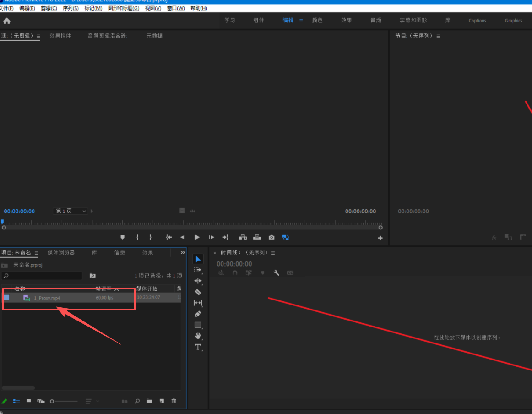Switch project panel to list view

pyautogui.click(x=16, y=401)
